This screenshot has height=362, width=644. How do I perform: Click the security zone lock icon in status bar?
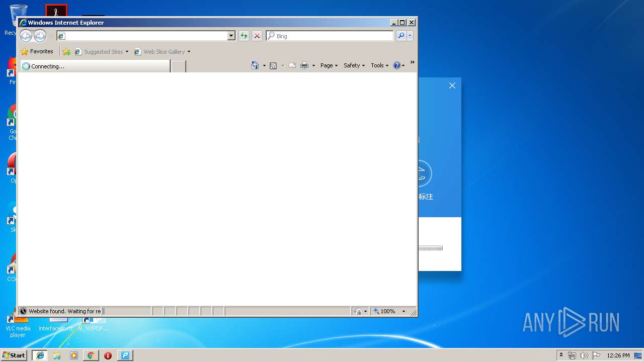point(357,311)
